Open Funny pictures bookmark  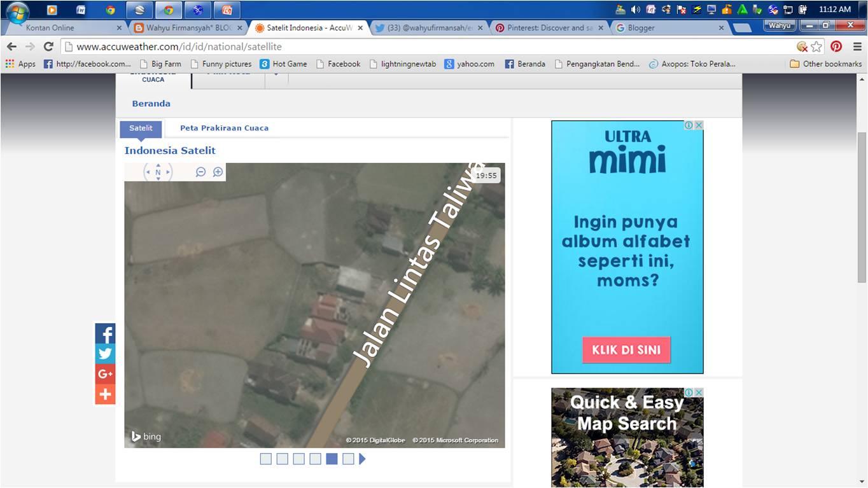(x=221, y=64)
